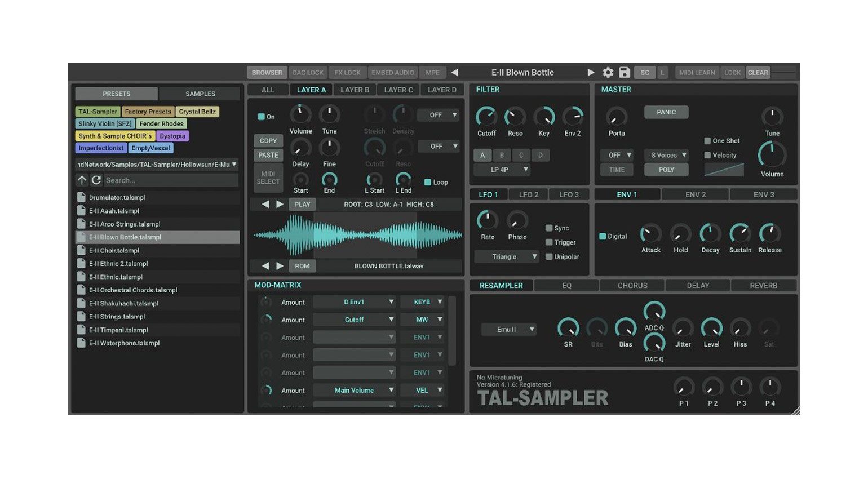Click the ADC Q knob
This screenshot has width=868, height=479.
coord(654,312)
